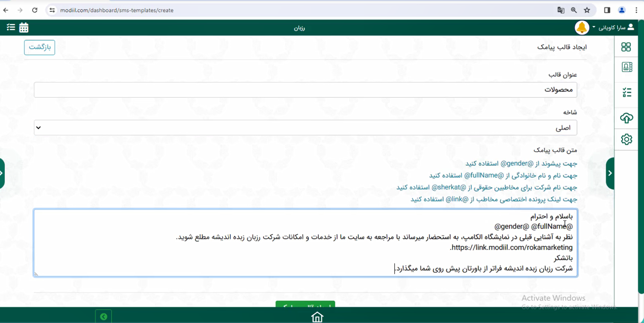This screenshot has width=644, height=323.
Task: Expand the left edge panel arrow
Action: [2, 173]
